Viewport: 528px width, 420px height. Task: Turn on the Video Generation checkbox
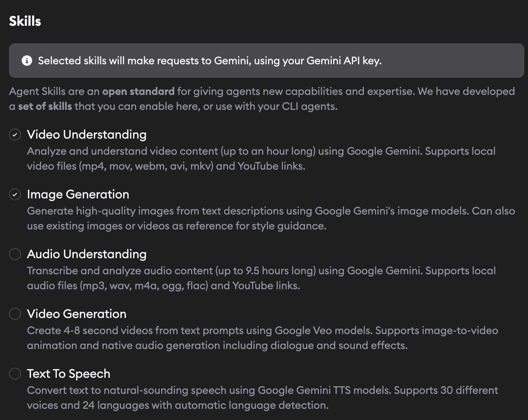click(x=15, y=314)
